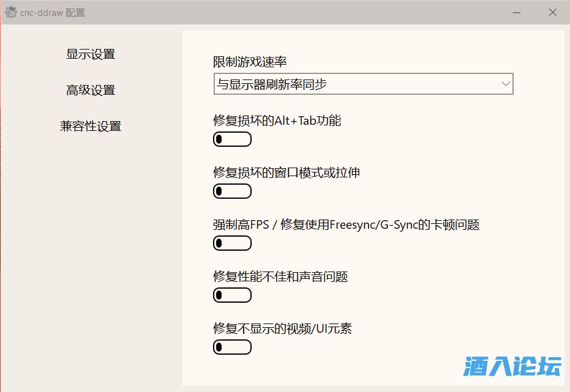Click the cnc-ddraw gear icon in title bar
Viewport: 570px width, 392px height.
point(10,12)
